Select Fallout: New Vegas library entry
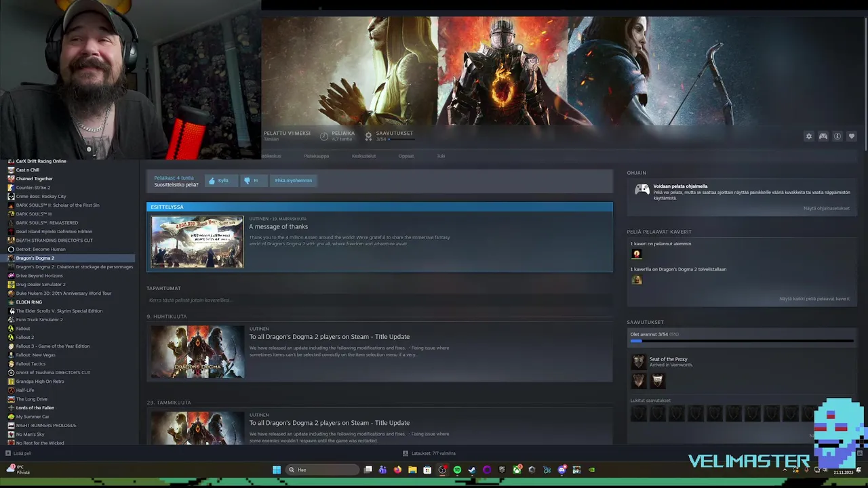Viewport: 868px width, 488px height. [35, 355]
